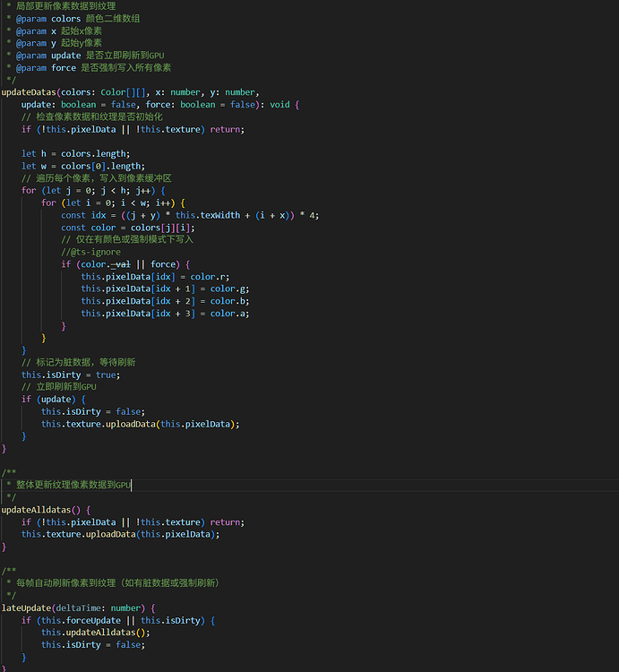Click the texWidth property in idx calculation
This screenshot has height=672, width=619.
coord(220,215)
